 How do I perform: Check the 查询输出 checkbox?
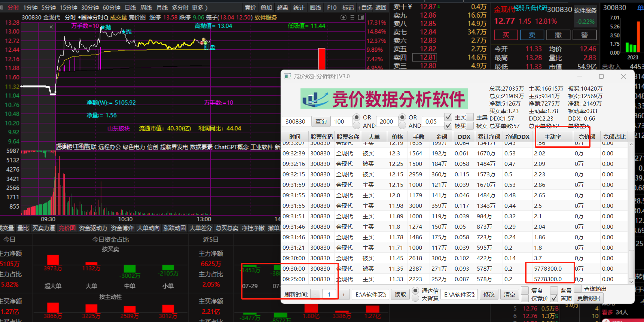(578, 289)
